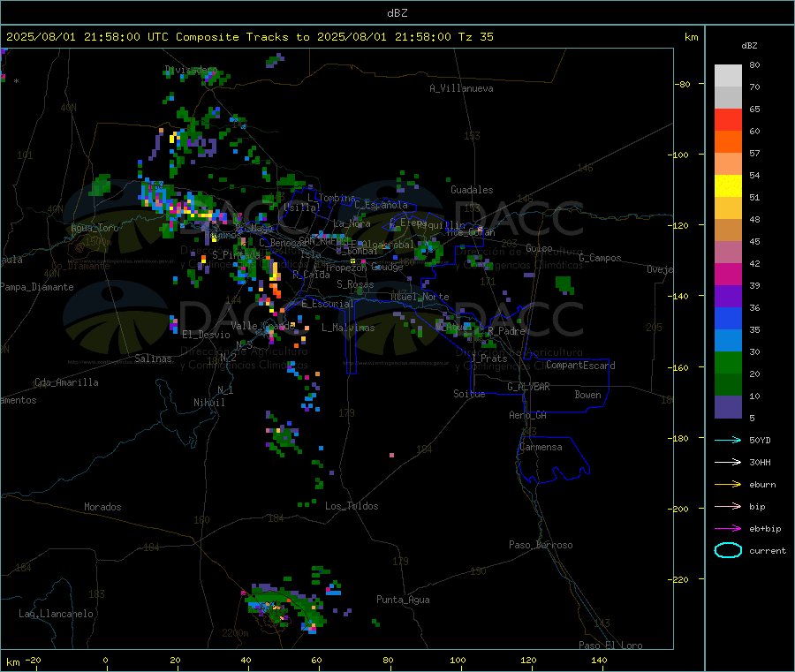
Task: Click the G_Campos map label
Action: 600,258
